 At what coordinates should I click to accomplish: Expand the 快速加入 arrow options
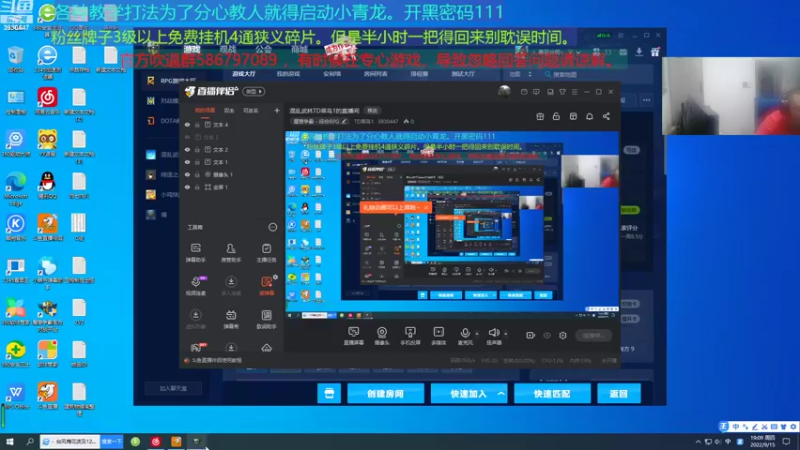(501, 393)
